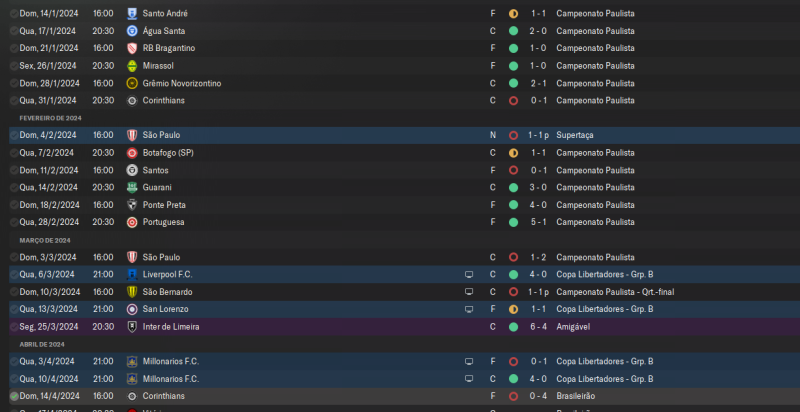Open the 6 - 4 match result
Screen dimensions: 800x412
pos(537,326)
